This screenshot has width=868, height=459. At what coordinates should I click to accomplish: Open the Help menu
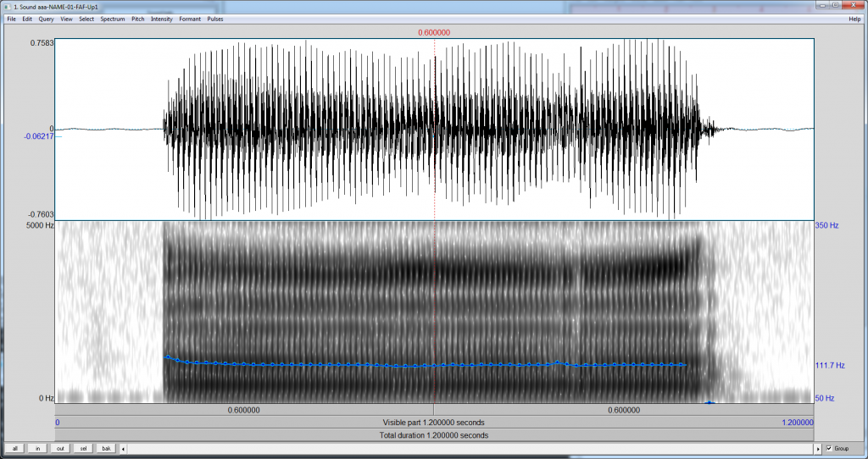(854, 19)
